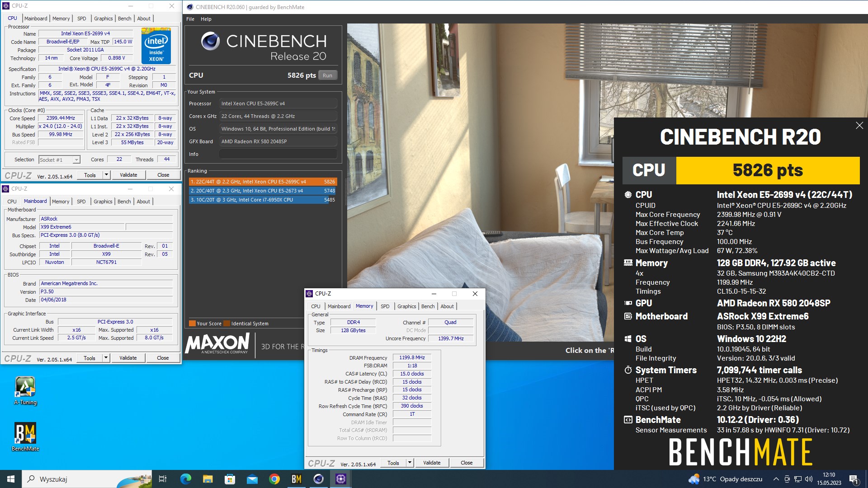Open A-Tuning desktop shortcut
Screen dimensions: 868x488
click(25, 391)
